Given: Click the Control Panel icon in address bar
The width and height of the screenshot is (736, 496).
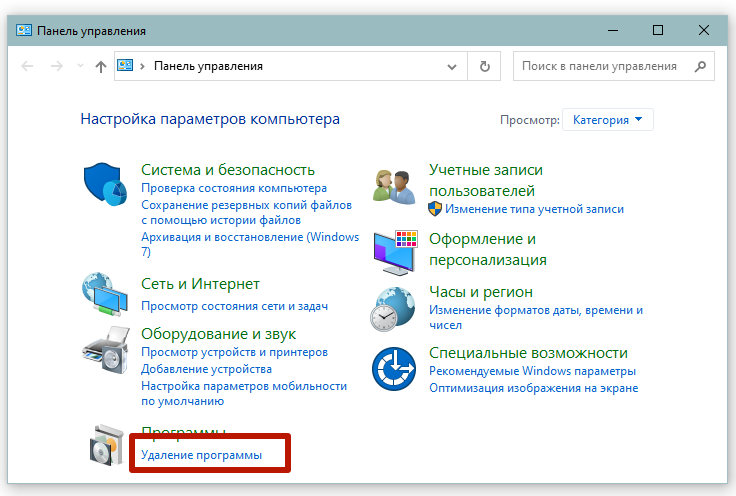Looking at the screenshot, I should coord(125,66).
